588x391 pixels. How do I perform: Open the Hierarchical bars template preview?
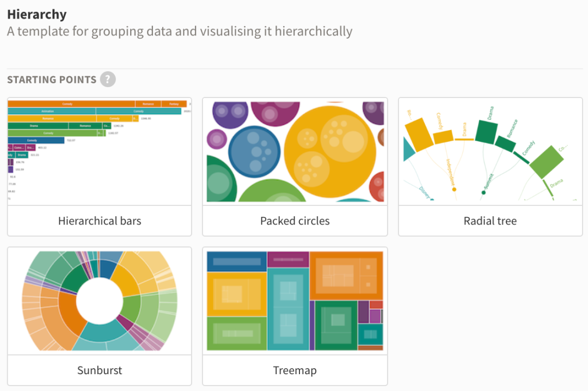point(99,151)
